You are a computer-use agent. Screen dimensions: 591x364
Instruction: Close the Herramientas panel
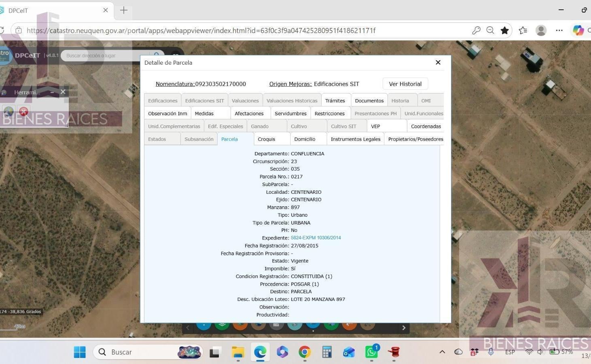[63, 92]
